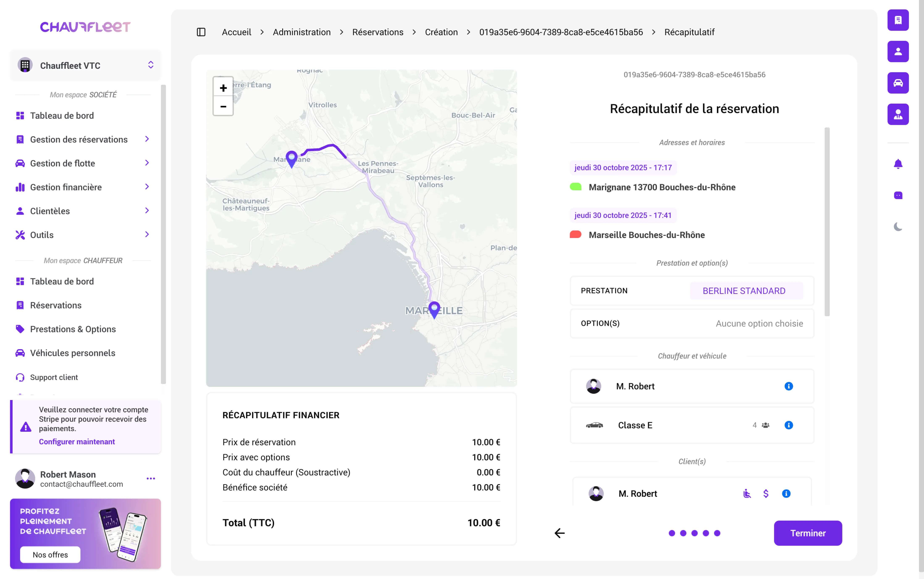The image size is (924, 579).
Task: Zoom in on the map
Action: (x=223, y=88)
